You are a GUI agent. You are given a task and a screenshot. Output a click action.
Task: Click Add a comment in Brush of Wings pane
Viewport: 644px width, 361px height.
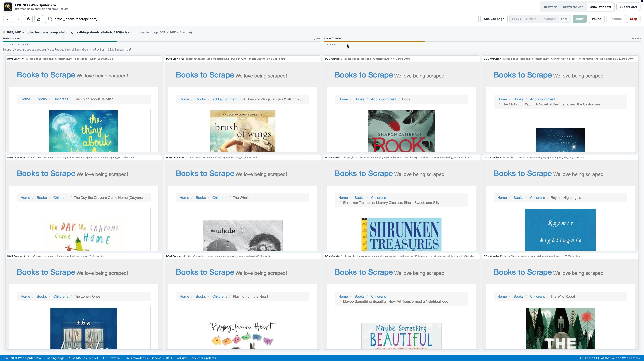coord(225,99)
